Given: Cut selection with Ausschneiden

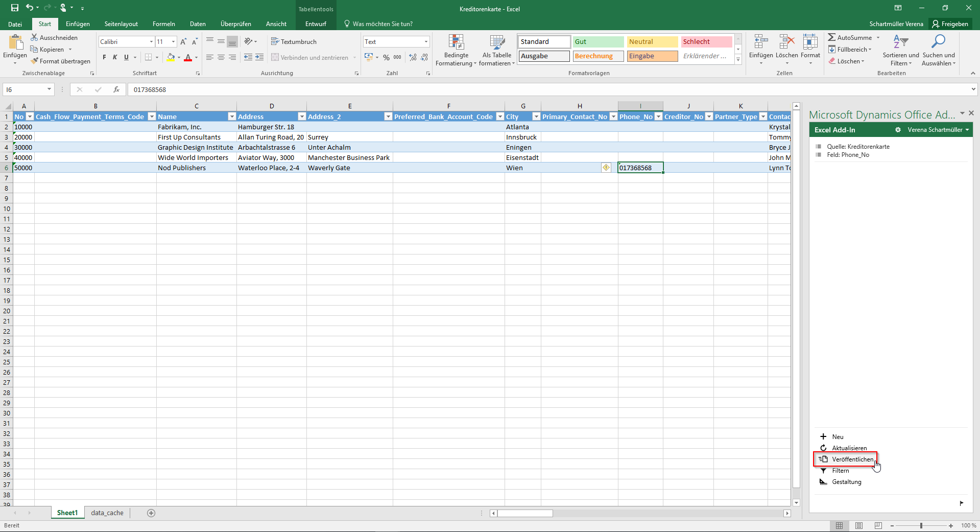Looking at the screenshot, I should [54, 37].
